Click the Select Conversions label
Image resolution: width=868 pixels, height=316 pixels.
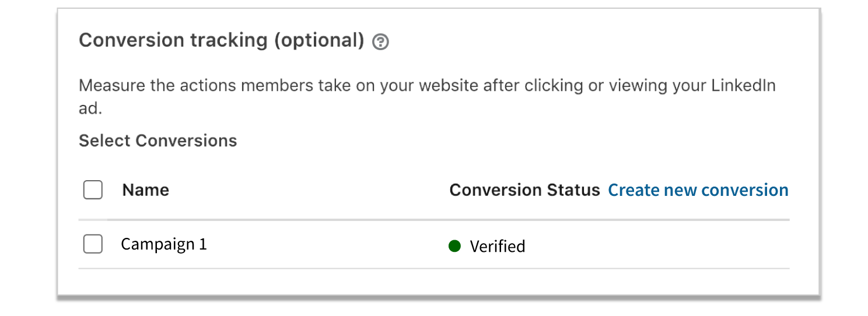click(158, 141)
